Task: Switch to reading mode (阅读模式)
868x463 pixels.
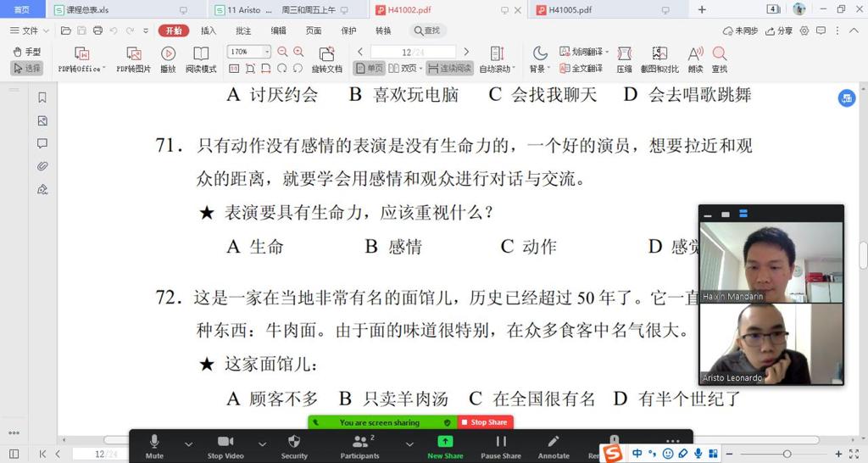Action: click(x=201, y=60)
